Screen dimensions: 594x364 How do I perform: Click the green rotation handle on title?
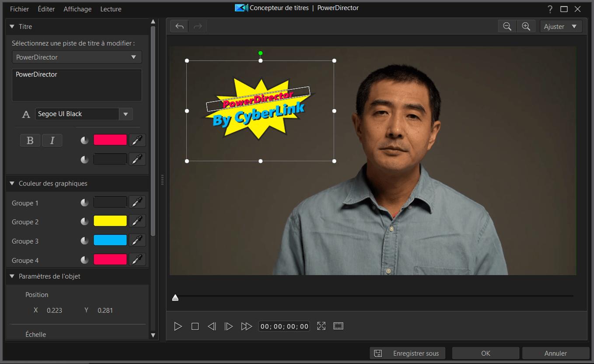pyautogui.click(x=260, y=53)
